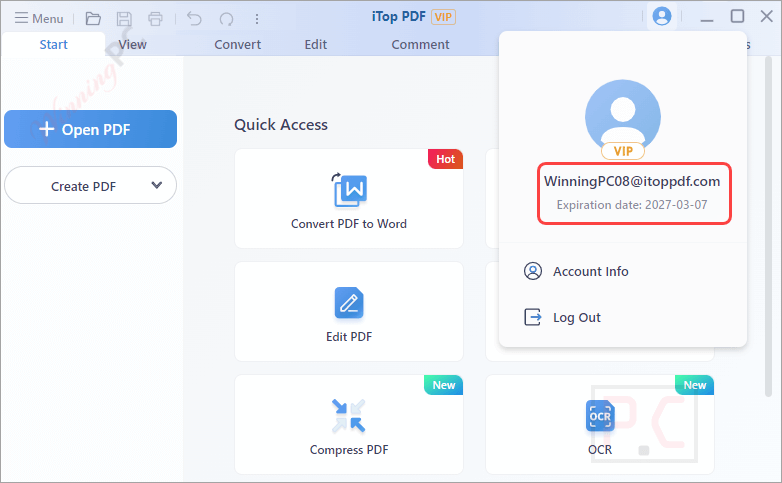The height and width of the screenshot is (483, 782).
Task: Click the New badge on OCR card
Action: [695, 385]
